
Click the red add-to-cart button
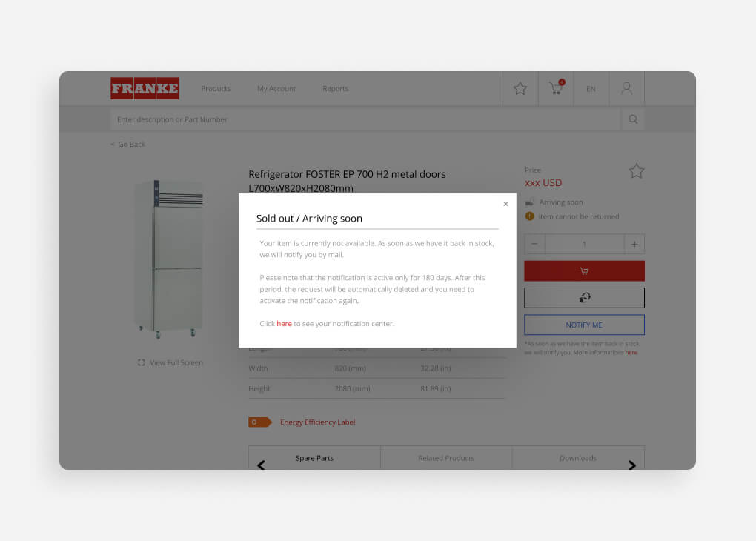coord(584,271)
